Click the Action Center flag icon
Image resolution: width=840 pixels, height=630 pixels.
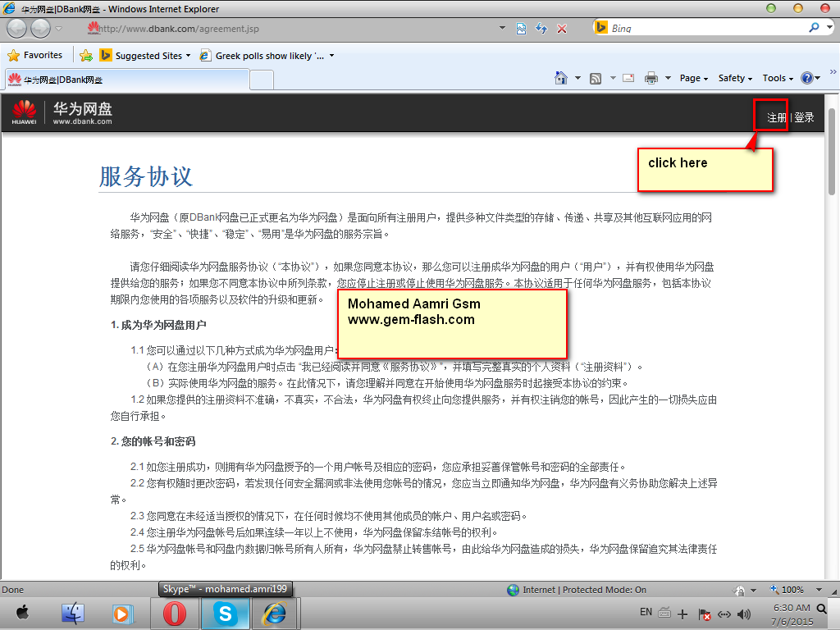coord(705,614)
